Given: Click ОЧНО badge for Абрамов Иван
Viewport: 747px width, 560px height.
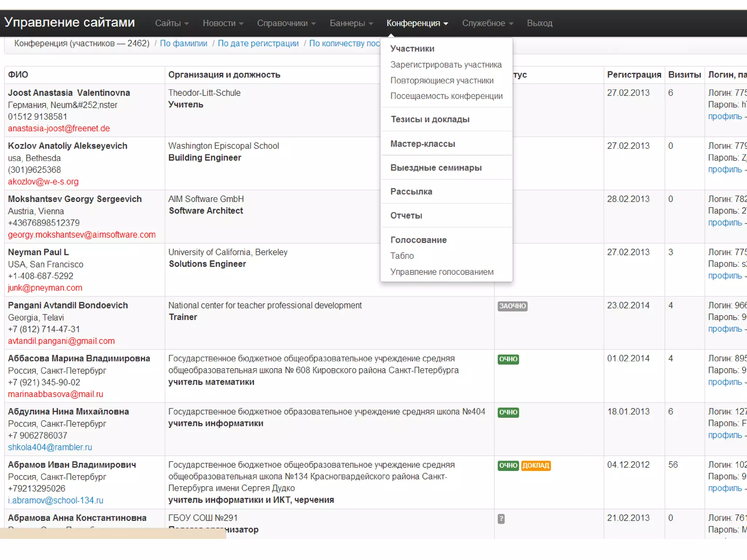Looking at the screenshot, I should point(508,466).
